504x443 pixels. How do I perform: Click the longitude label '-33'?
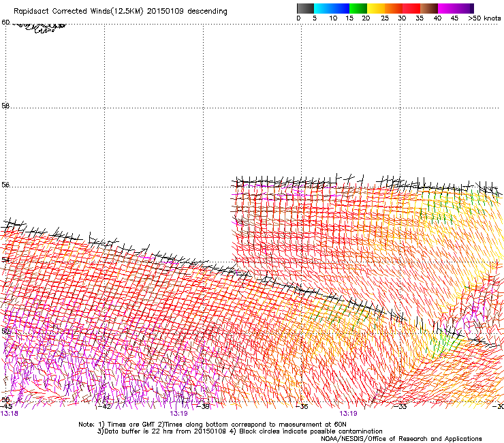pyautogui.click(x=400, y=407)
